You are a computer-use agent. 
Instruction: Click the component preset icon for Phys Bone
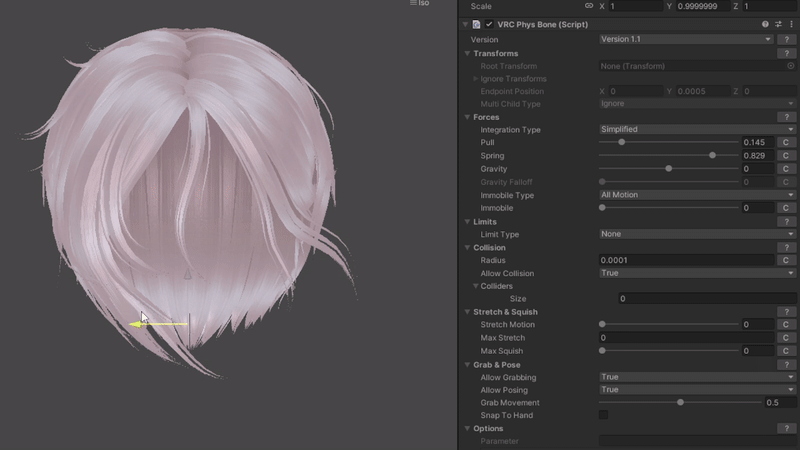(x=778, y=24)
